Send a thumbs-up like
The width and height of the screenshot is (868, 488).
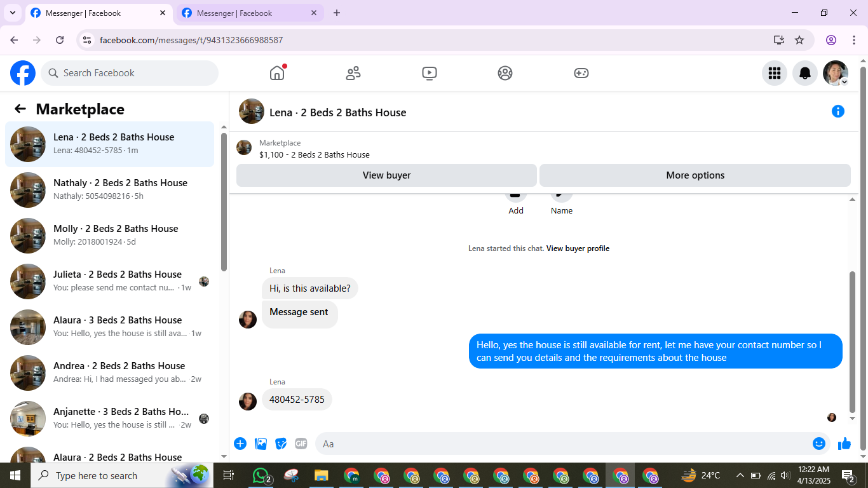[x=844, y=444]
